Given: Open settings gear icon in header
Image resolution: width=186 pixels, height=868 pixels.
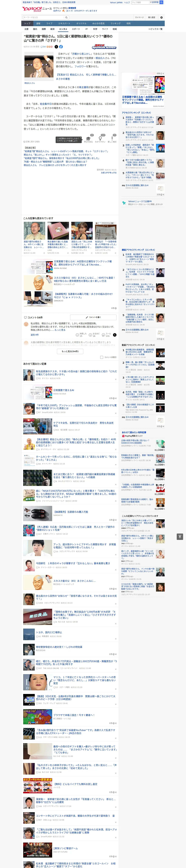Looking at the screenshot, I should coord(161,18).
